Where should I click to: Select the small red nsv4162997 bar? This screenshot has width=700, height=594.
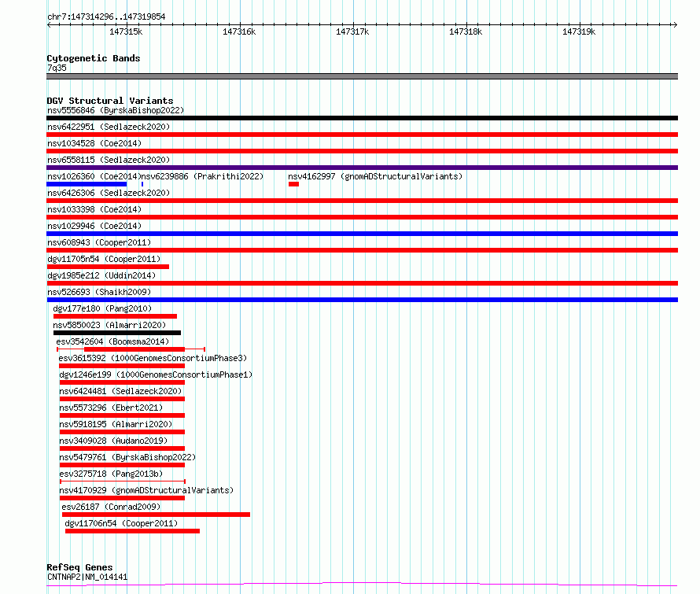[293, 184]
